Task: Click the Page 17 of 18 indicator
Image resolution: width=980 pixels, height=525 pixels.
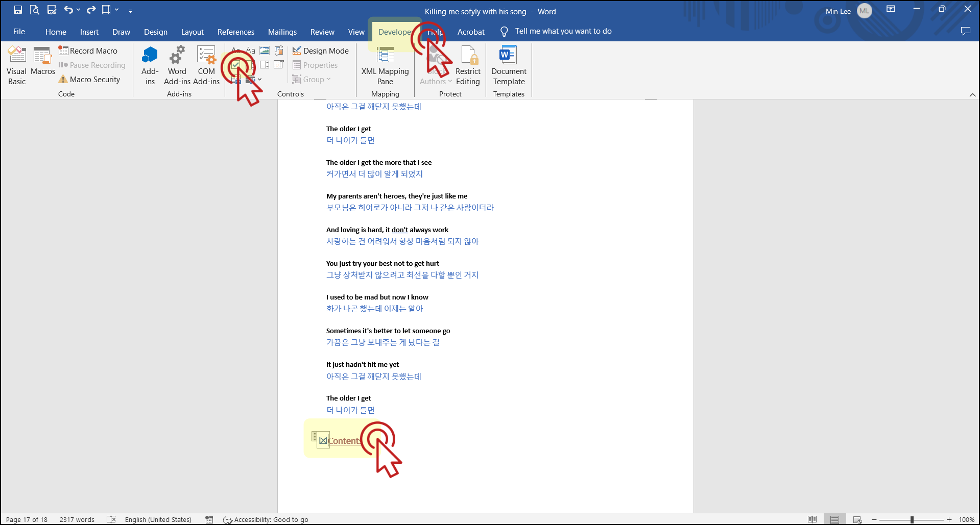Action: pos(27,519)
